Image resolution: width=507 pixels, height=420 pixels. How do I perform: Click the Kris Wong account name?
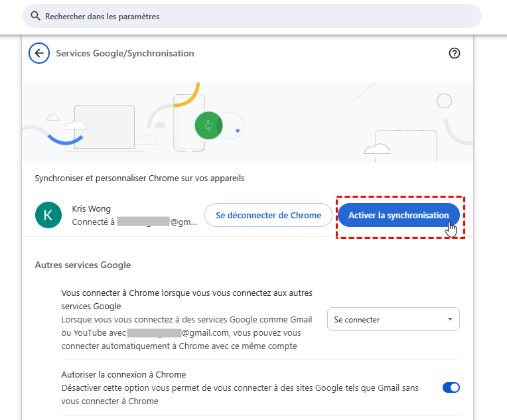pyautogui.click(x=92, y=209)
